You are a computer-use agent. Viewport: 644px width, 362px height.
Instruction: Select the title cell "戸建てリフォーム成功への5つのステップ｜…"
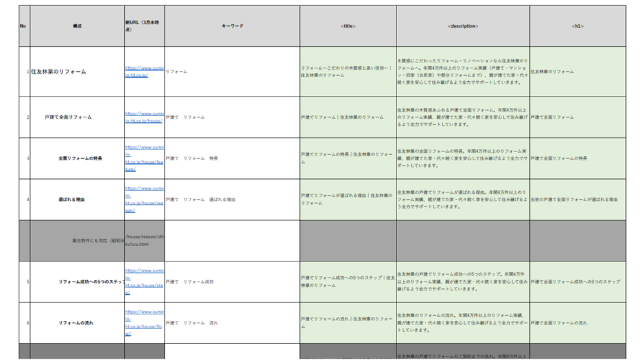coord(348,282)
